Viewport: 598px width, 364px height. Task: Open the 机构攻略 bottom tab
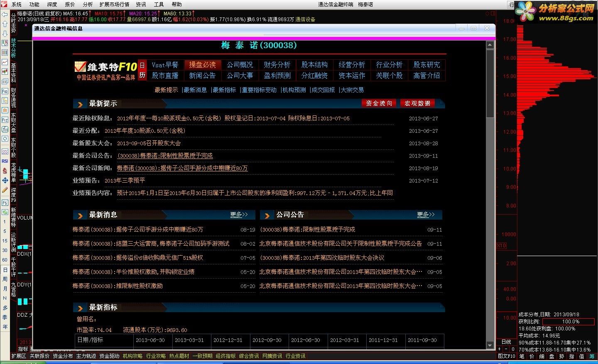click(132, 356)
